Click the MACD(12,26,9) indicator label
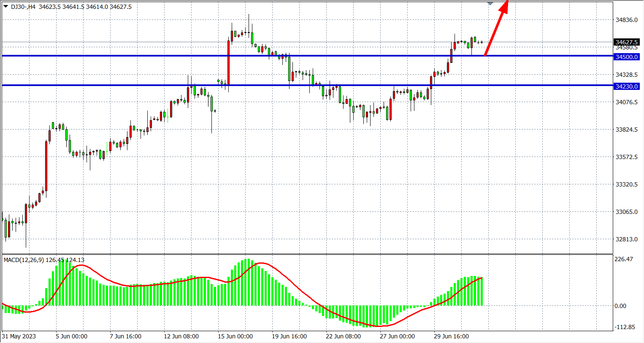Image resolution: width=644 pixels, height=343 pixels. (24, 260)
